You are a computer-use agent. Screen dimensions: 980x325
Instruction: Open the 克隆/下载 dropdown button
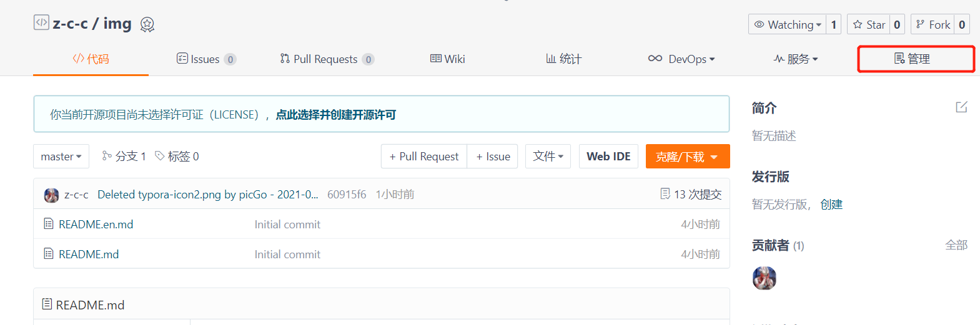point(687,157)
